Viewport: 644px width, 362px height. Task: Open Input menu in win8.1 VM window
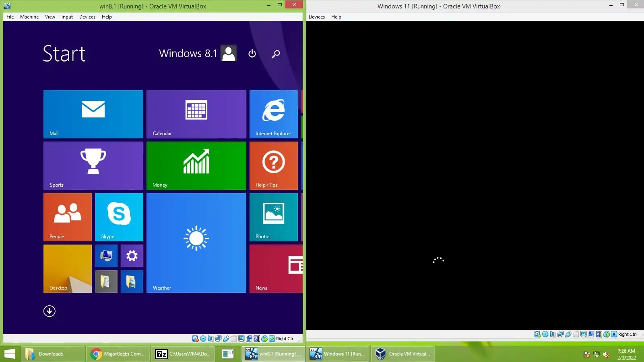pyautogui.click(x=67, y=17)
